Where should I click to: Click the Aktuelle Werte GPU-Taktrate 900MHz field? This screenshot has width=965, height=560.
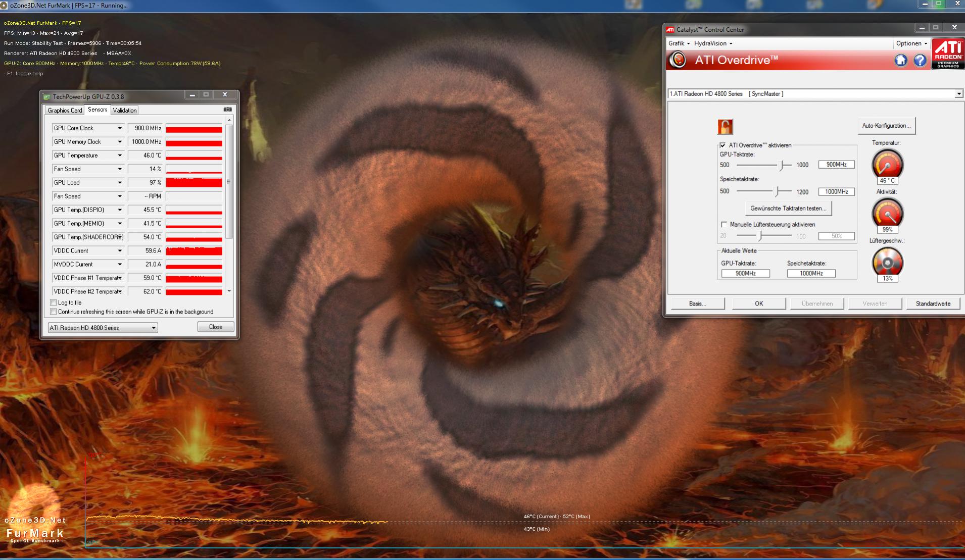click(746, 273)
